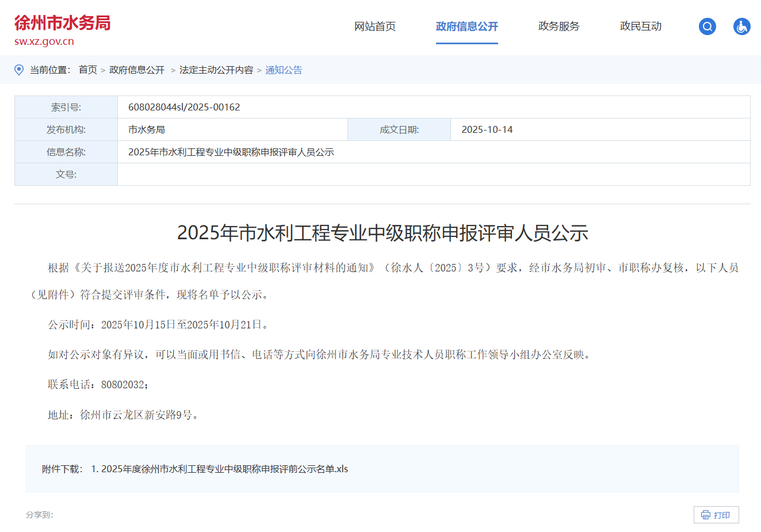Screen dimensions: 761x532
Task: Navigate to 法定主动公开内容 breadcrumb link
Action: 216,70
